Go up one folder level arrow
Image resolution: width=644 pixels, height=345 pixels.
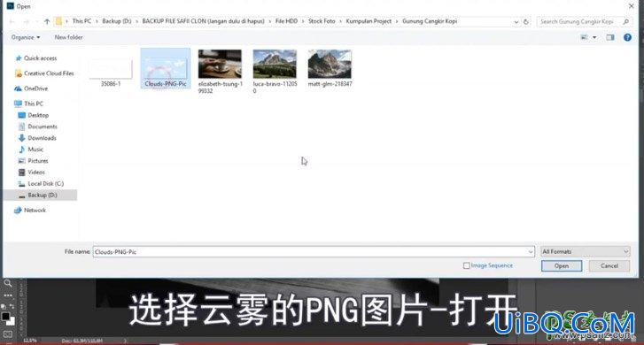pos(47,21)
